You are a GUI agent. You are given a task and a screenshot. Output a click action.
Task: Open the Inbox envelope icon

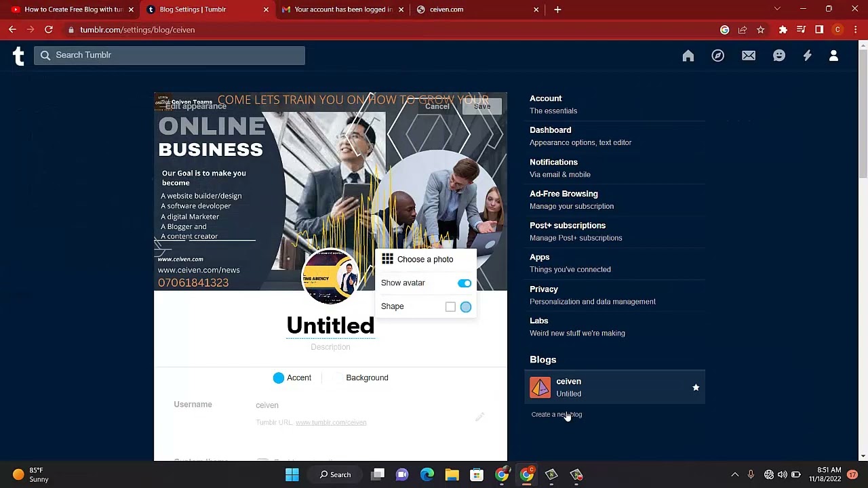coord(749,56)
